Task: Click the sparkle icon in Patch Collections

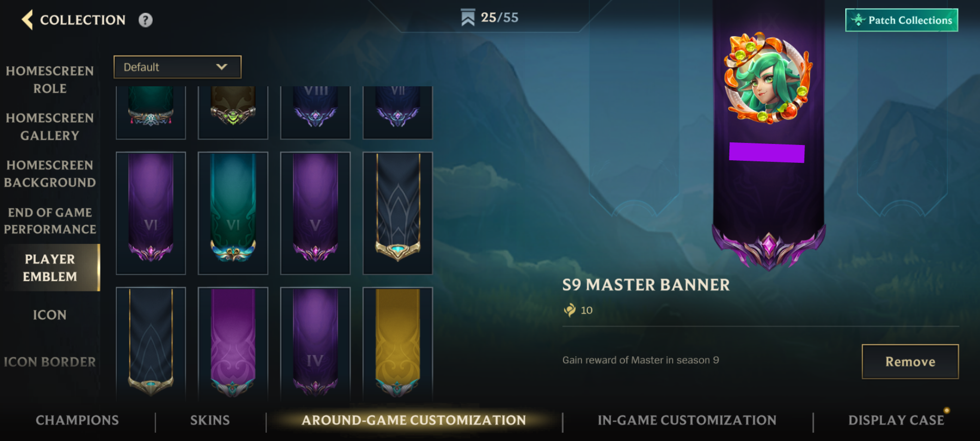Action: [x=858, y=20]
